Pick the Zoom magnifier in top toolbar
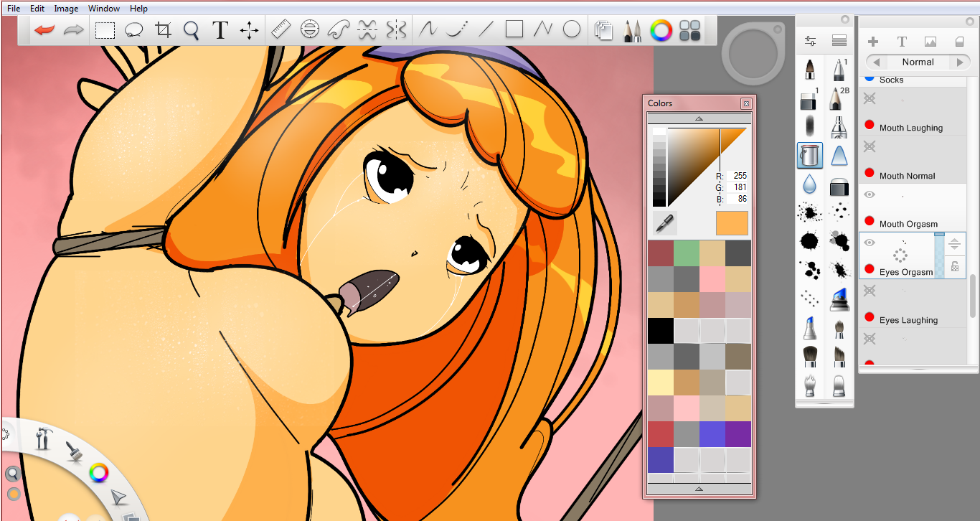Screen dimensions: 980x521 191,30
